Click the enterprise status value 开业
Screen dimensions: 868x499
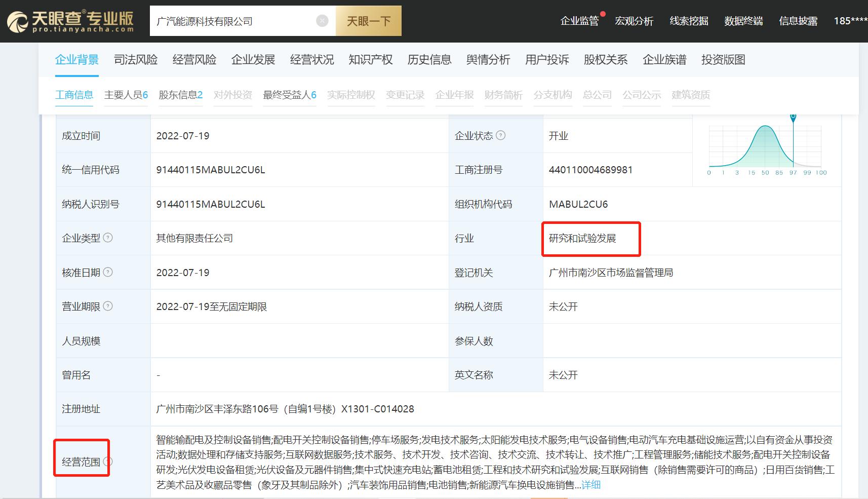[559, 136]
